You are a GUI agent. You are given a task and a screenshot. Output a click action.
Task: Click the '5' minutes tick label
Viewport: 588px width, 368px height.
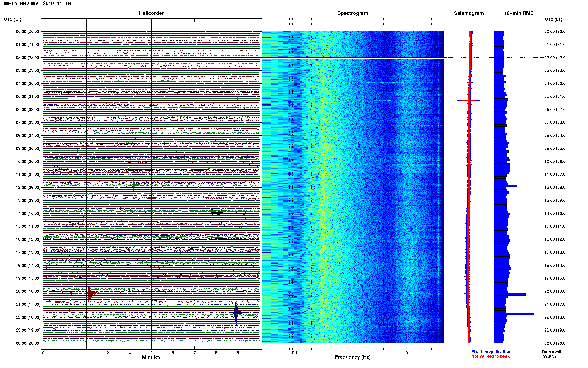(x=151, y=353)
